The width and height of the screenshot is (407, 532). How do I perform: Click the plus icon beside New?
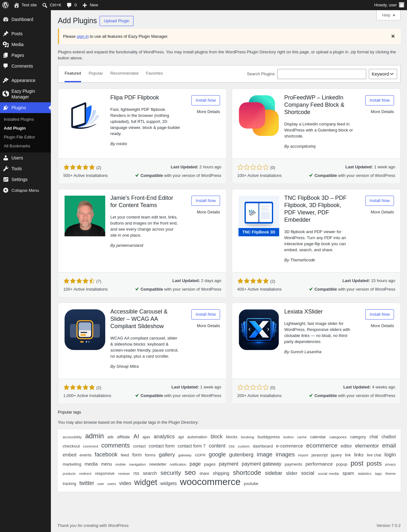click(85, 5)
